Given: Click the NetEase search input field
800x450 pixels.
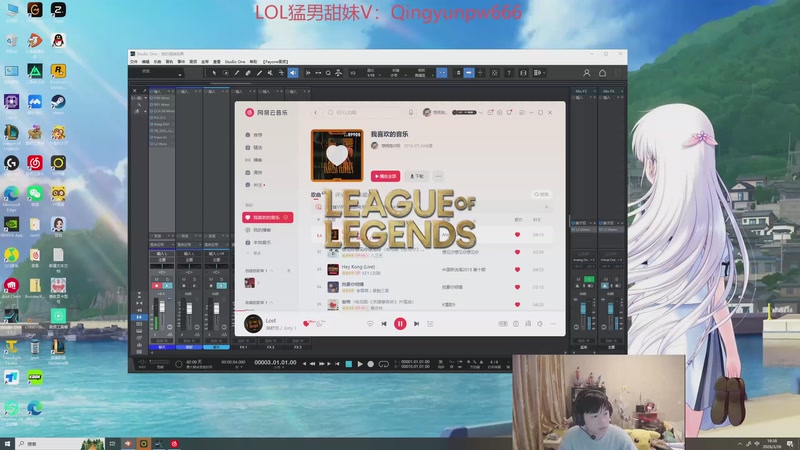Looking at the screenshot, I should [364, 112].
